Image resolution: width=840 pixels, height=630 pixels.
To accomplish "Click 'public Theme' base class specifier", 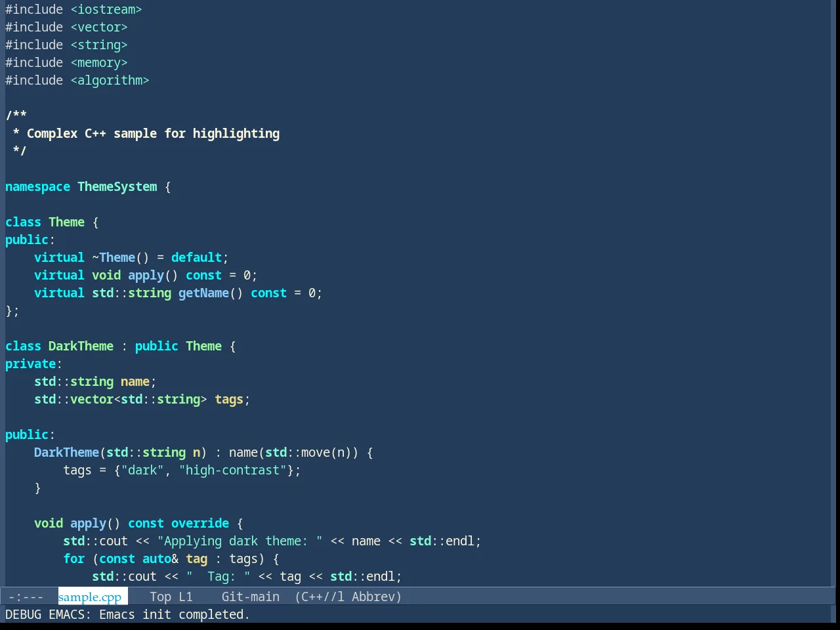I will 178,346.
